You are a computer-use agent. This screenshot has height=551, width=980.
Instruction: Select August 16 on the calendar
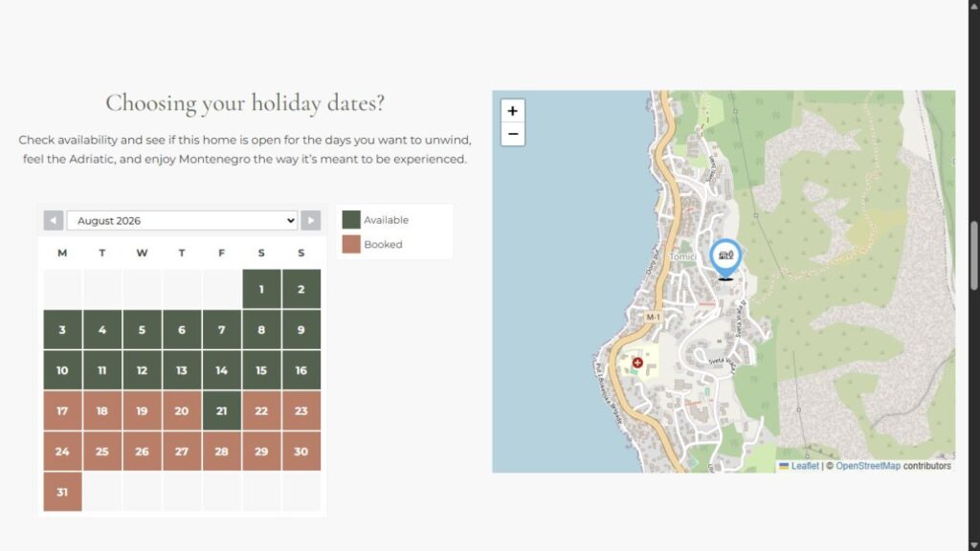[301, 370]
